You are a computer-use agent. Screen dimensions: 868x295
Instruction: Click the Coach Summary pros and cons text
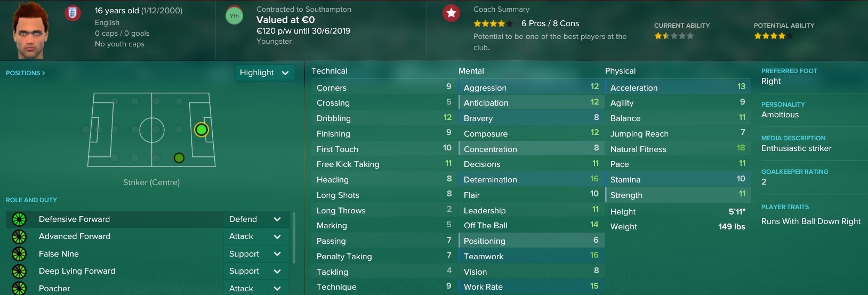[x=550, y=23]
